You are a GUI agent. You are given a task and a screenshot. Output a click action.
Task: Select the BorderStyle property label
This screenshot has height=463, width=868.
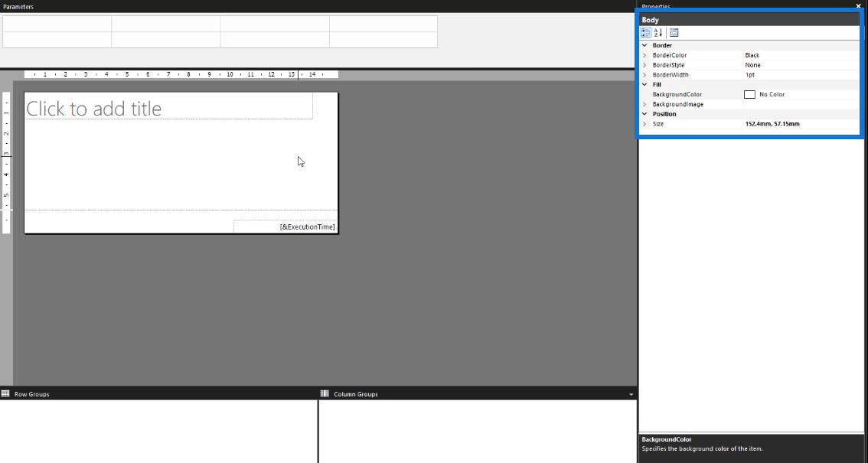pos(668,65)
